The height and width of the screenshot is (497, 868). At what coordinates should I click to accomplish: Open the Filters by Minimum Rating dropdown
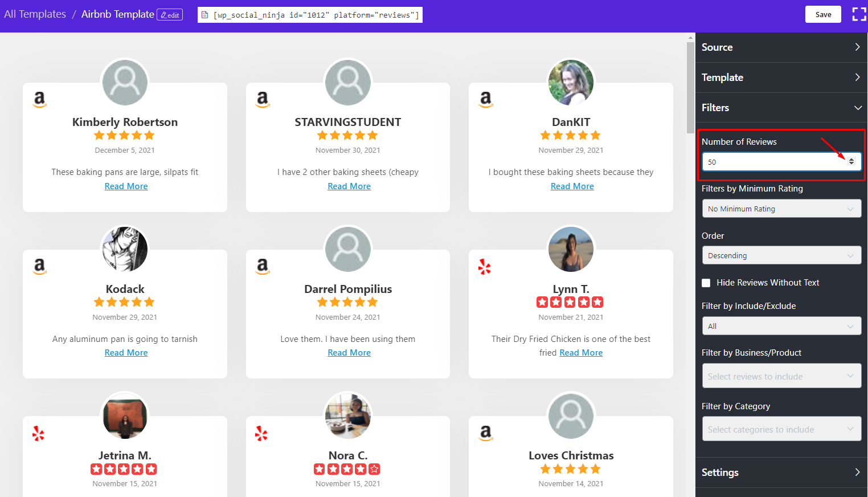[781, 209]
